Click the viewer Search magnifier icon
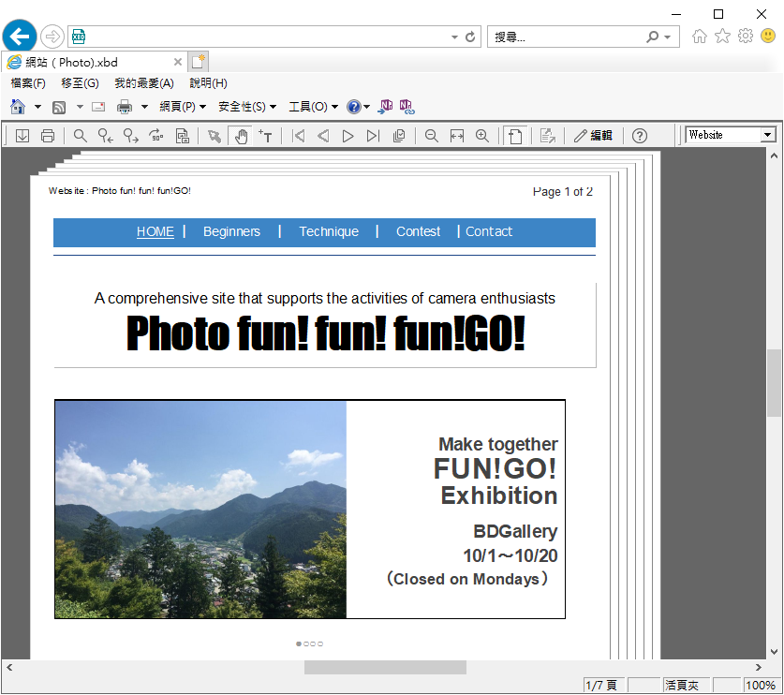The height and width of the screenshot is (695, 784). [80, 136]
